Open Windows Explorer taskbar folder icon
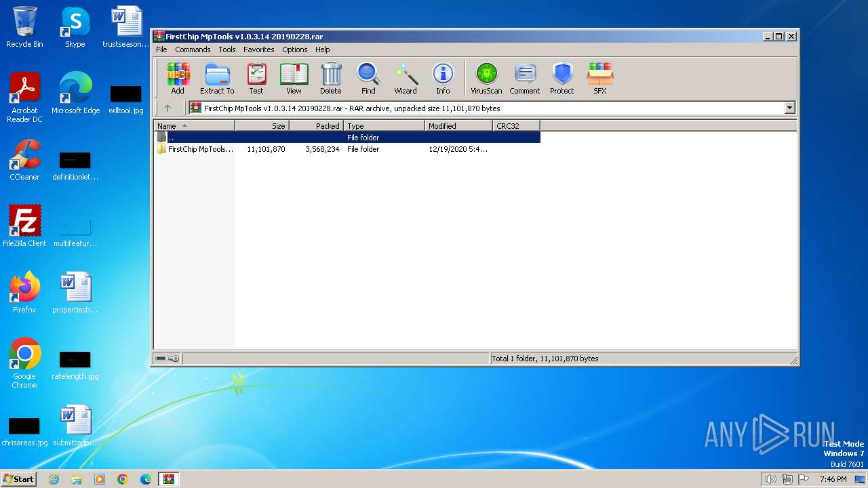 tap(77, 479)
